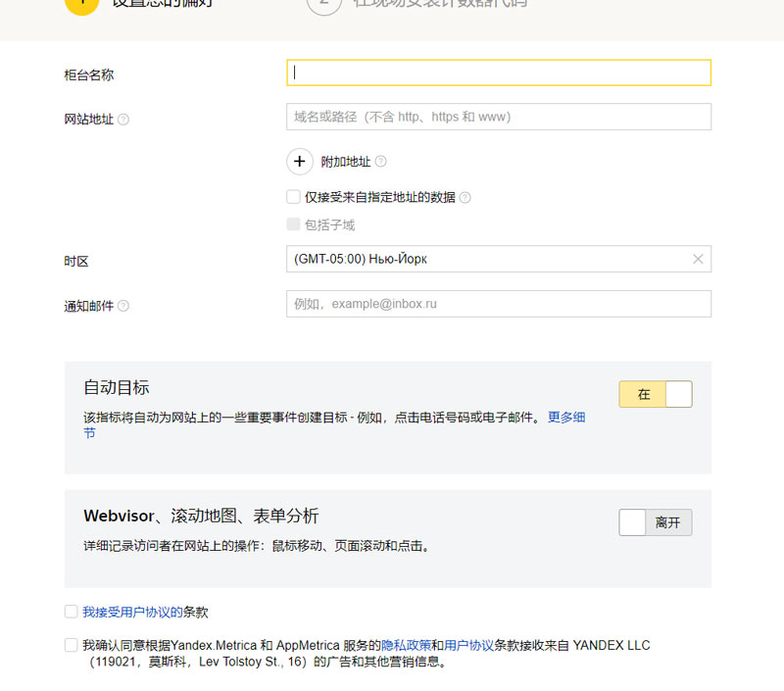
Task: Click help icon beside 附加地址
Action: [381, 162]
